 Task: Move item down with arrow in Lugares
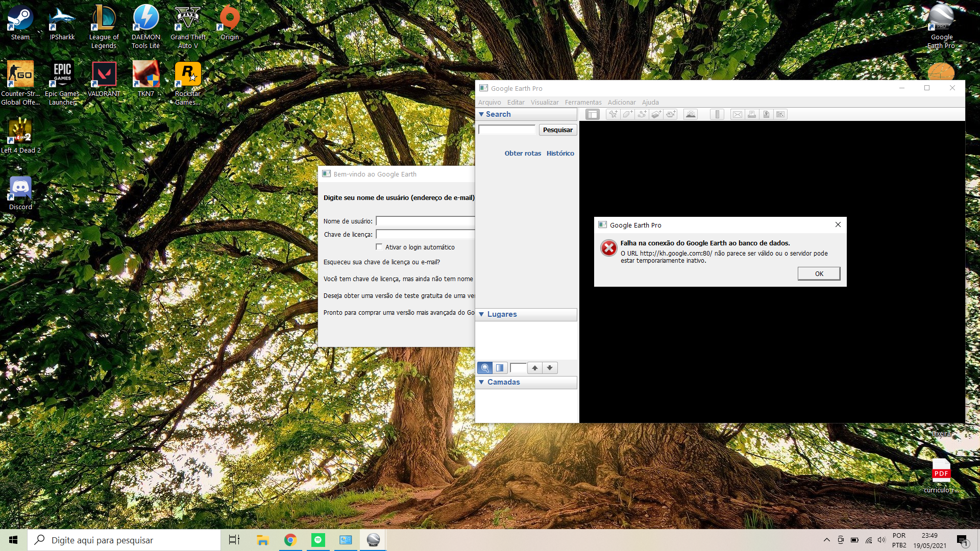(x=550, y=368)
